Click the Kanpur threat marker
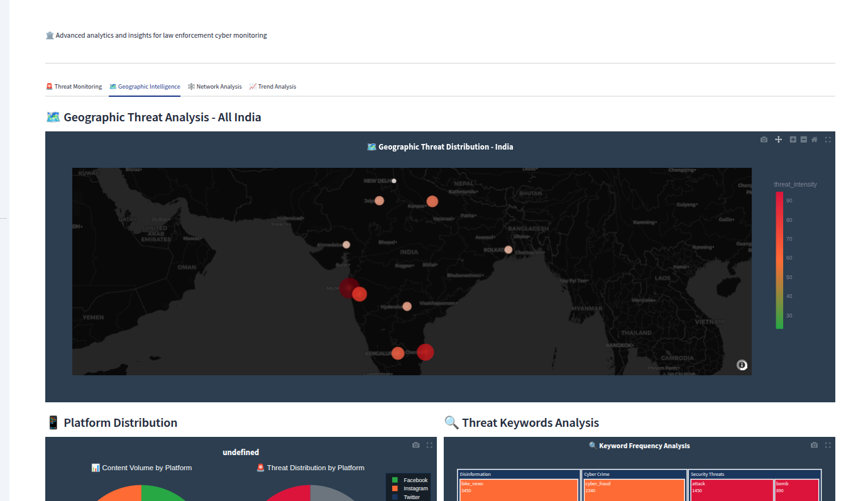 pos(432,201)
